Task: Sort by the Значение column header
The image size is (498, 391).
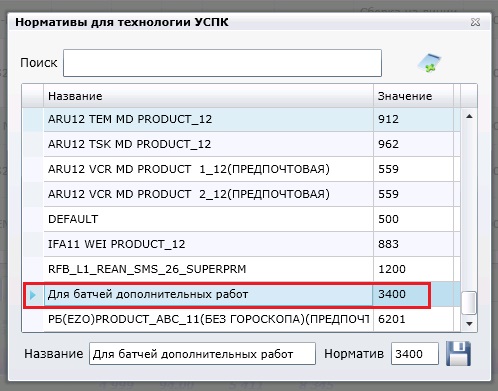Action: 413,96
